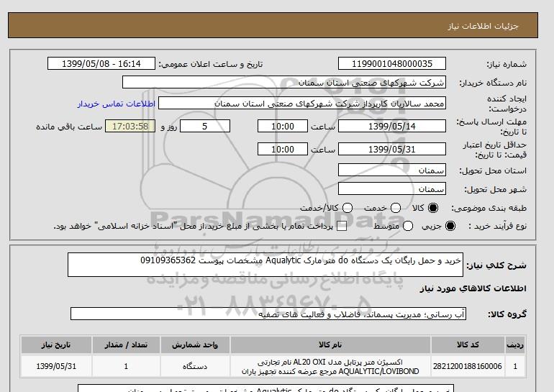The height and width of the screenshot is (392, 554).
Task: Click the واحد شمارش column header
Action: point(195,345)
